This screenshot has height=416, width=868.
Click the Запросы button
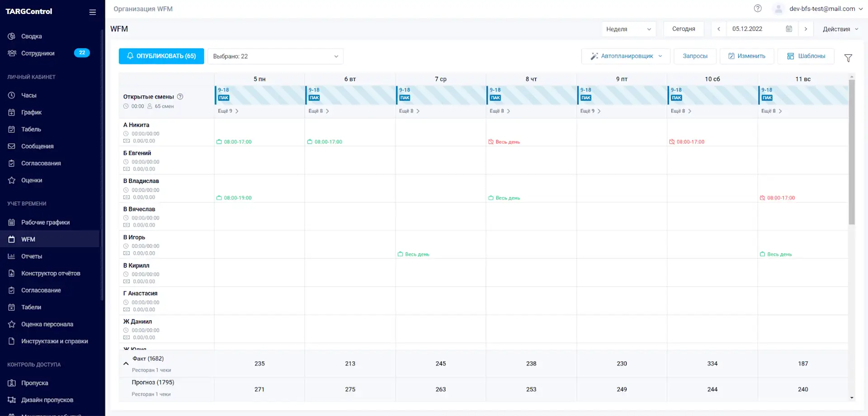point(695,56)
